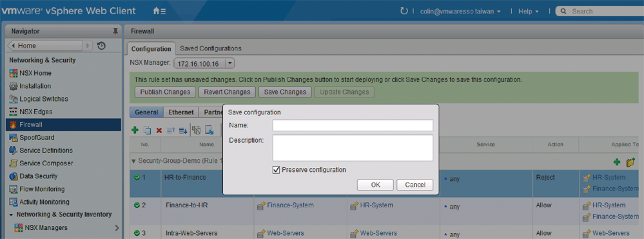Select the Ethernet tab
This screenshot has width=644, height=239.
tap(181, 112)
